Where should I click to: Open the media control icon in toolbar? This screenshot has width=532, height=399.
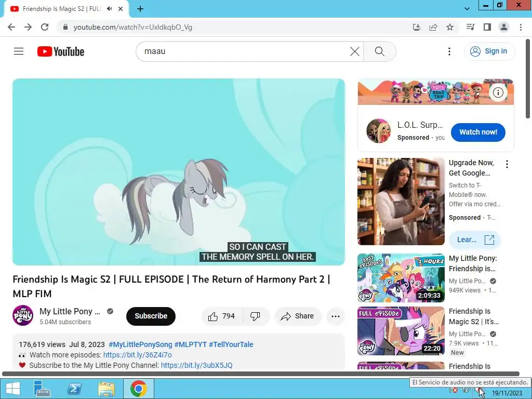[x=470, y=27]
